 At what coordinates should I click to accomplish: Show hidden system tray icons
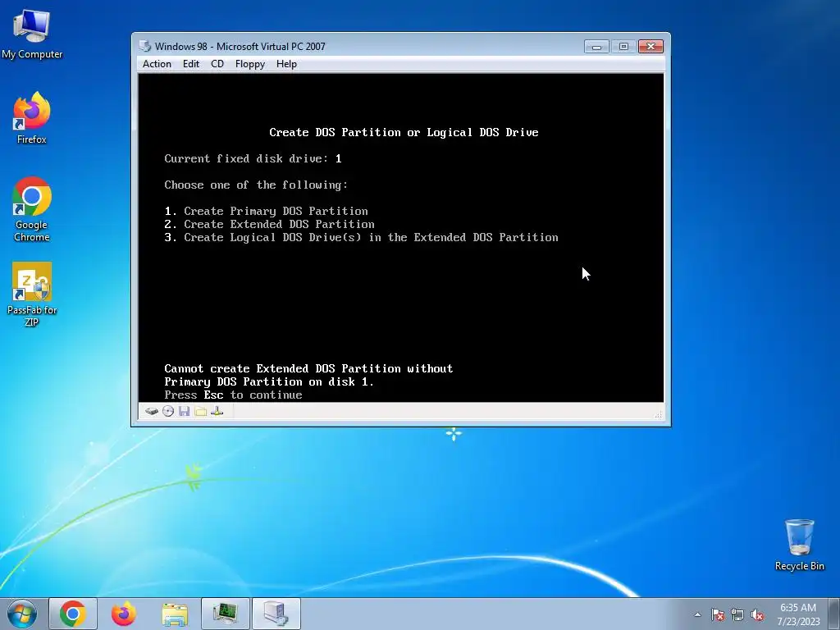(x=697, y=614)
